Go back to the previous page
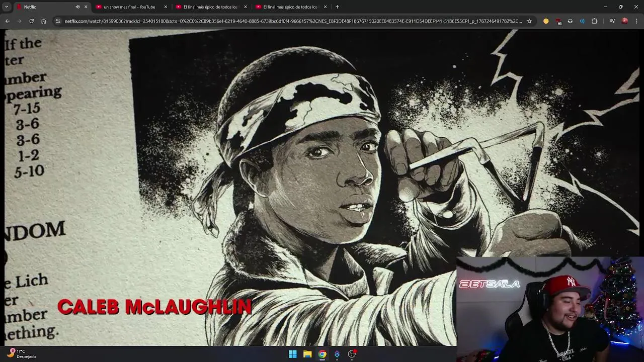The height and width of the screenshot is (362, 644). click(7, 21)
